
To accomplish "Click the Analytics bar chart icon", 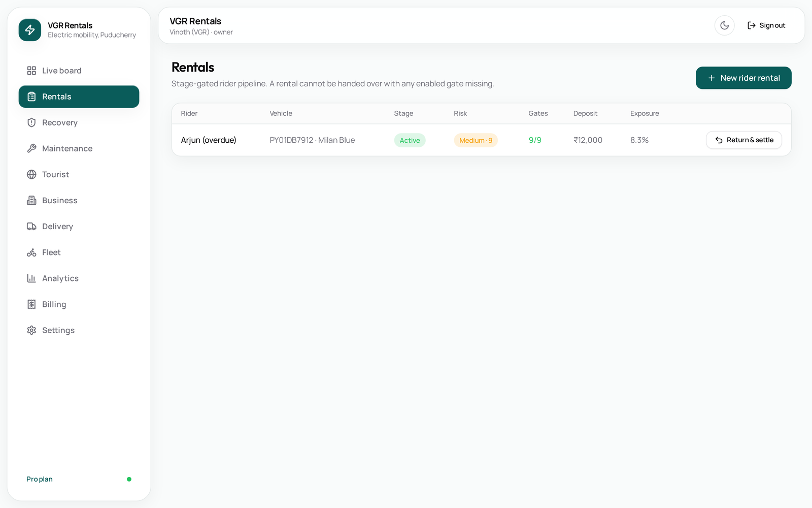I will (31, 278).
